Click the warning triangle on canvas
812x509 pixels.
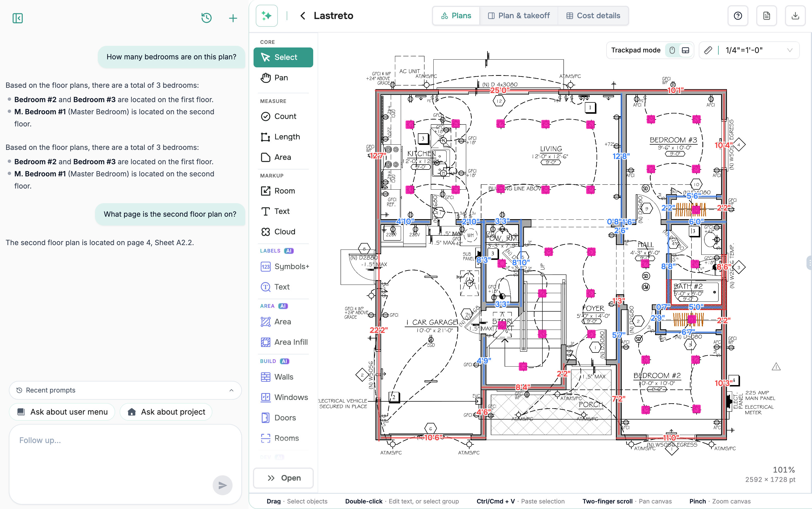click(776, 367)
